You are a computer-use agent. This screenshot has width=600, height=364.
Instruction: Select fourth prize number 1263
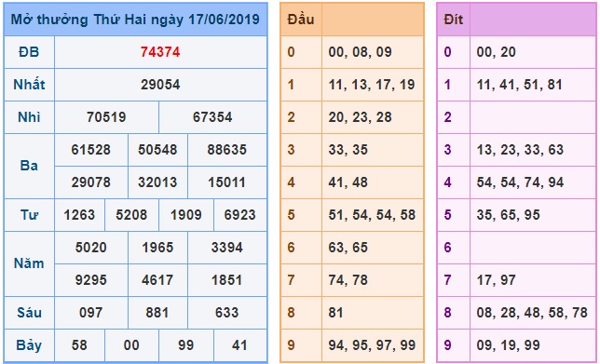79,215
